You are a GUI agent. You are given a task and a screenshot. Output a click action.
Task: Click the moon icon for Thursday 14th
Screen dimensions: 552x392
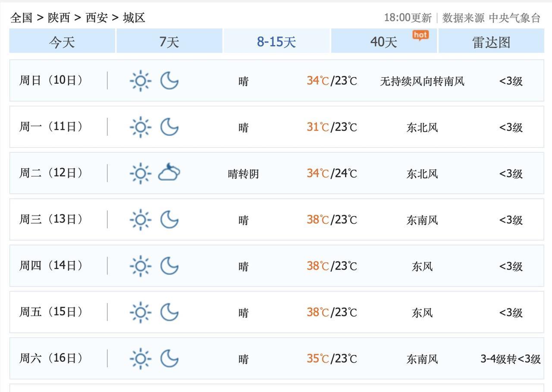(x=169, y=266)
